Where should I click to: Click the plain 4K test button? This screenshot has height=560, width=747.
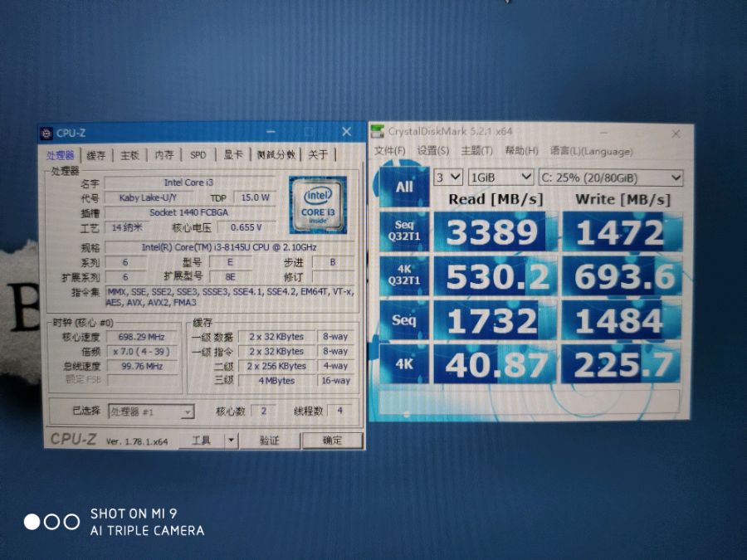click(x=404, y=364)
